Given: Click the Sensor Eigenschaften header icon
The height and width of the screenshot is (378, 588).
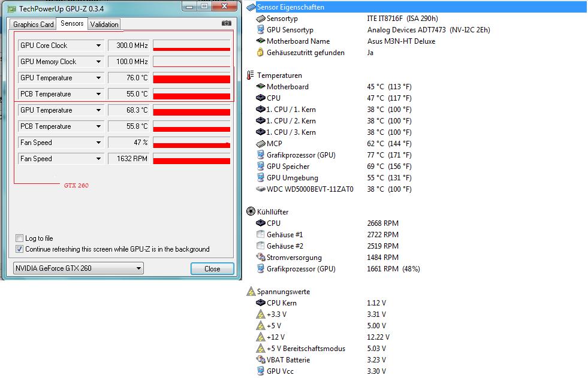Looking at the screenshot, I should 251,7.
